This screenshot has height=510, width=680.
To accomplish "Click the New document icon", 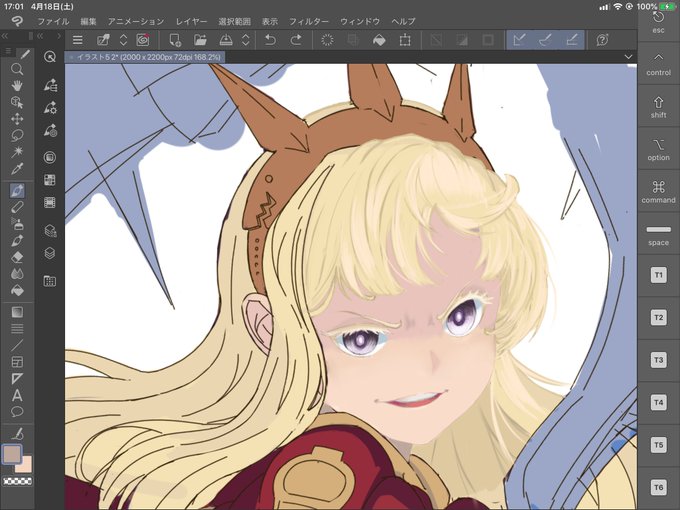I will tap(175, 40).
